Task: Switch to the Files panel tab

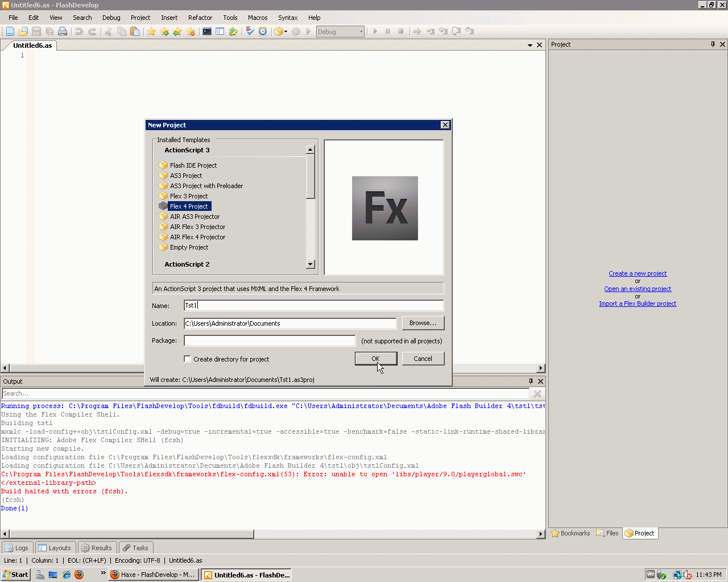Action: point(607,533)
